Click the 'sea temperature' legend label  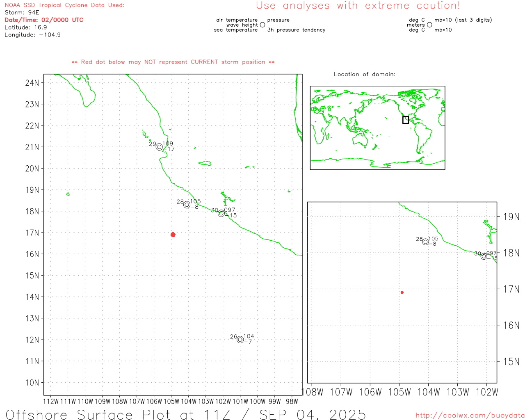click(236, 30)
